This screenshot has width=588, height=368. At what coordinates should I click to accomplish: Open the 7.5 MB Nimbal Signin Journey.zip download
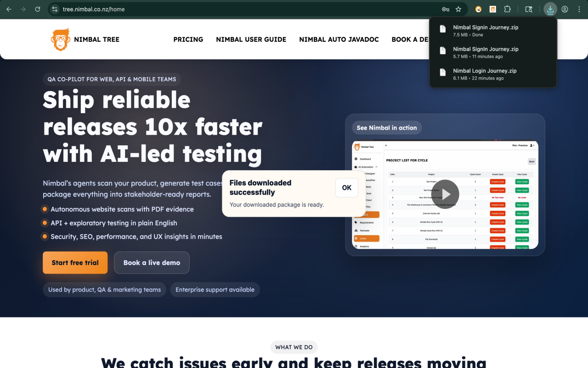pos(493,31)
